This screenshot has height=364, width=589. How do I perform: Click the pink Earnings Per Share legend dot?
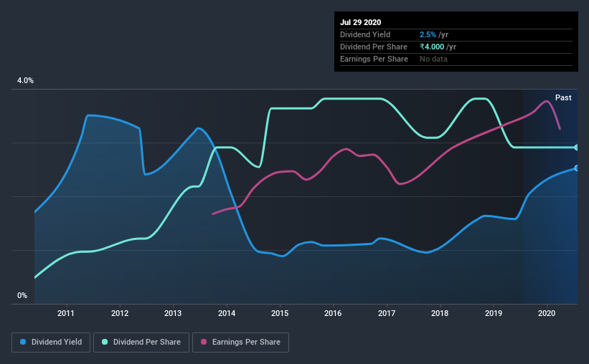click(204, 342)
